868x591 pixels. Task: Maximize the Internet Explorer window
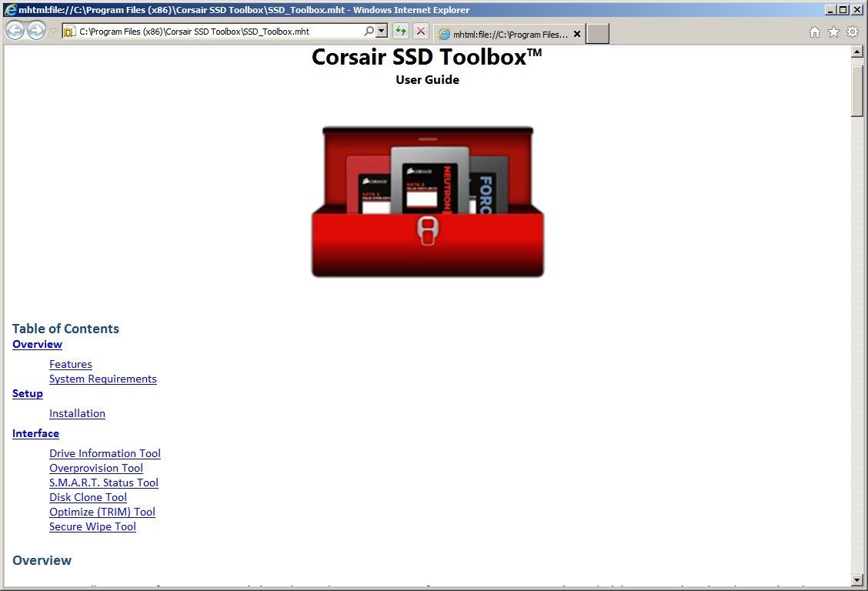coord(843,9)
